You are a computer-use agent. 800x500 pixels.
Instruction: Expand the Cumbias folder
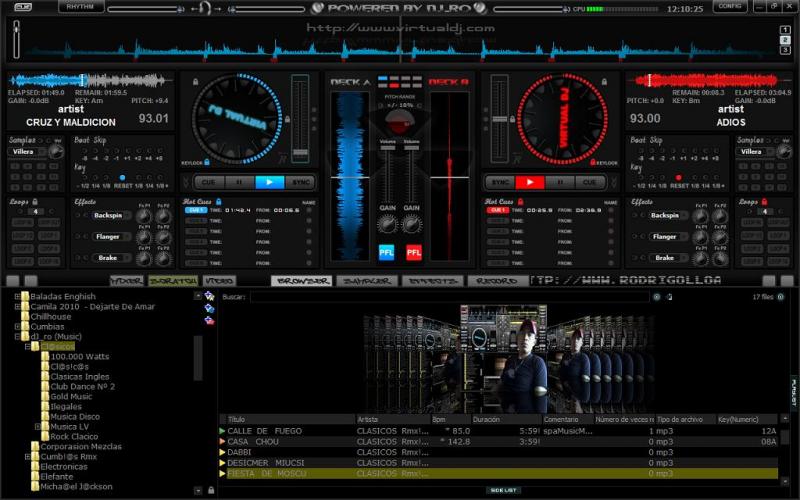coord(17,326)
